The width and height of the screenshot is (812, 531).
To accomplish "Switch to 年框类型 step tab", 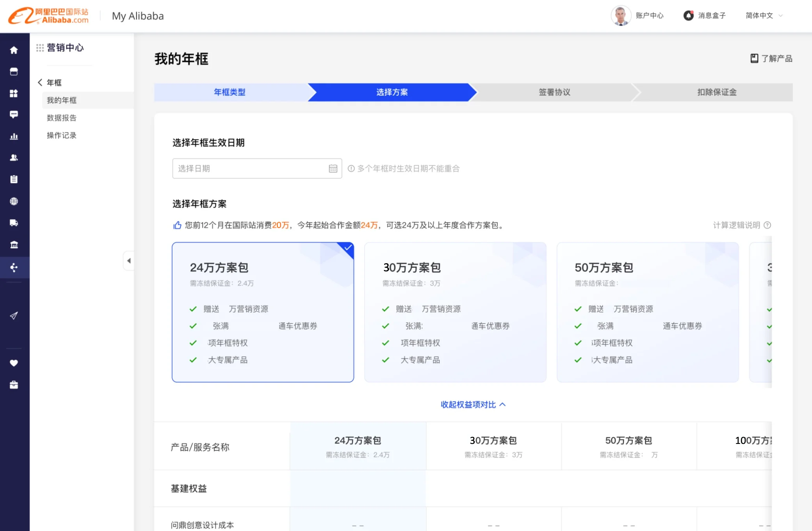I will coord(230,92).
